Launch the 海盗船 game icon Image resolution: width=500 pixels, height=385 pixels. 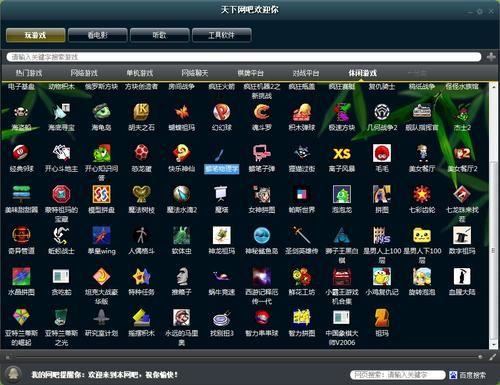(21, 112)
